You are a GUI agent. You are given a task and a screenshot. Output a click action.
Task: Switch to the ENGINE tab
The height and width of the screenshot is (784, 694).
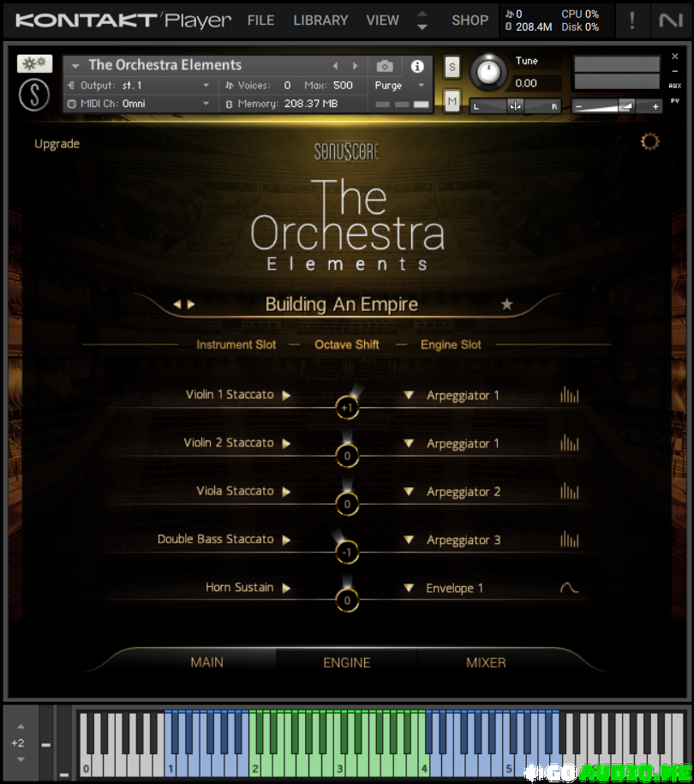(x=346, y=662)
